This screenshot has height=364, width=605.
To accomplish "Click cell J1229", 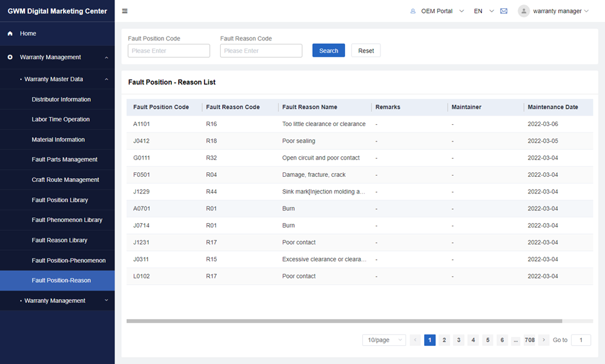I will point(141,192).
